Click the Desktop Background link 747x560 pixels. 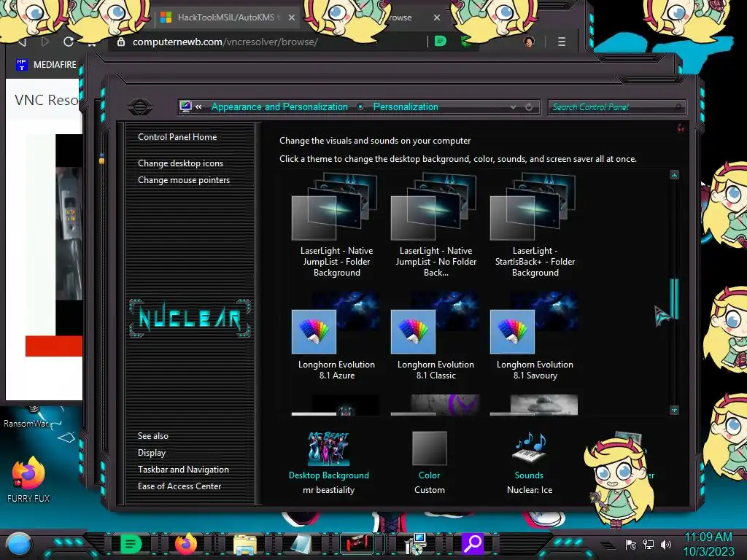click(x=329, y=475)
